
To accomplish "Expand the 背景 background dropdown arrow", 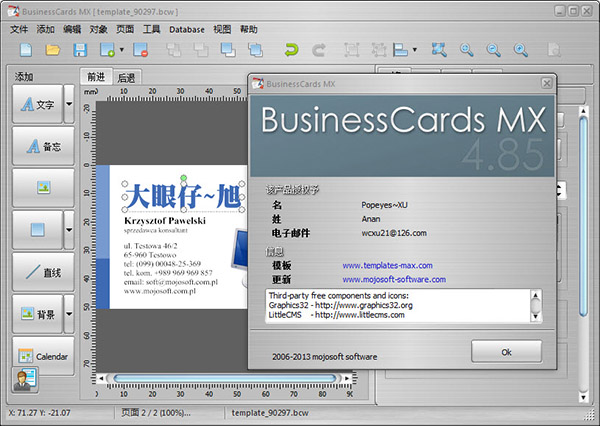I will tap(68, 314).
